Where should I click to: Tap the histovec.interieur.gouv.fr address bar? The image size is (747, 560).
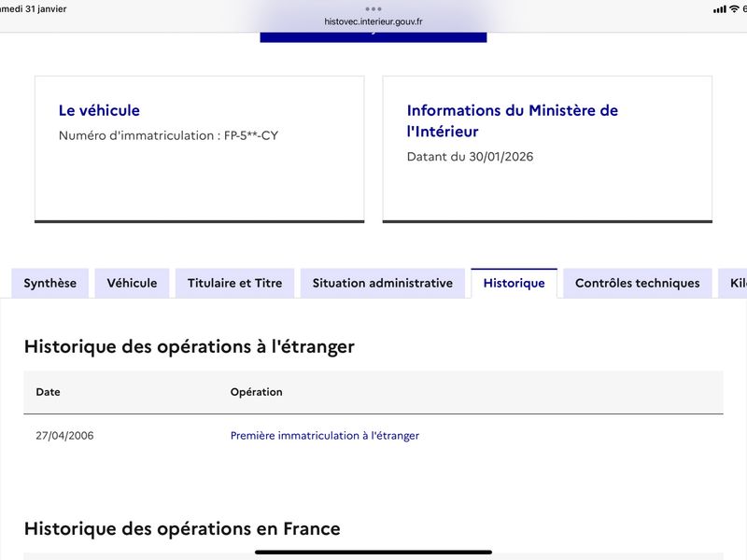373,21
